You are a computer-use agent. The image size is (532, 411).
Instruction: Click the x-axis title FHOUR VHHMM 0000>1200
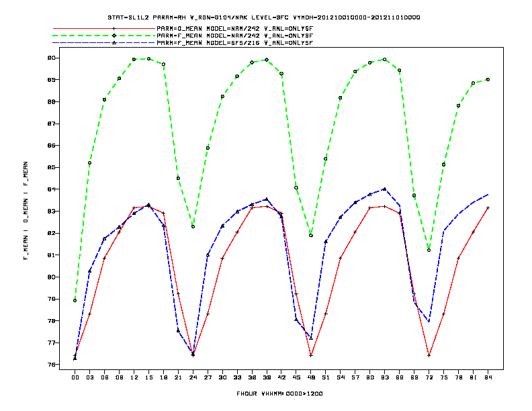point(279,394)
